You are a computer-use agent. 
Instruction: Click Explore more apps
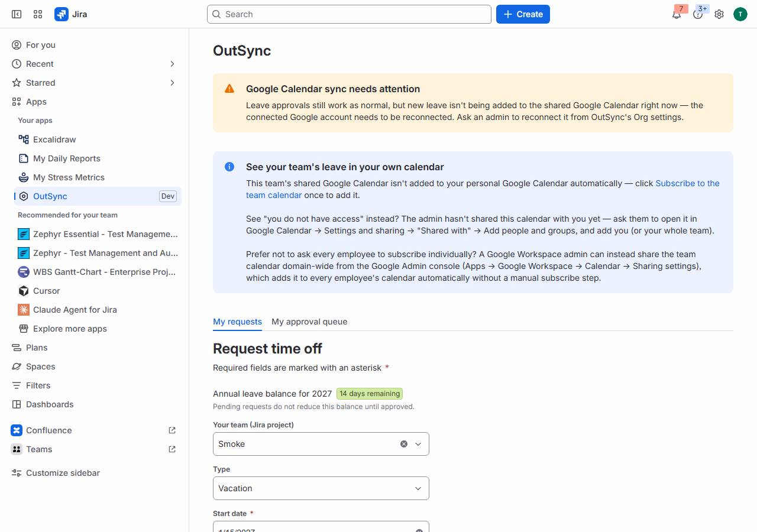tap(98, 329)
